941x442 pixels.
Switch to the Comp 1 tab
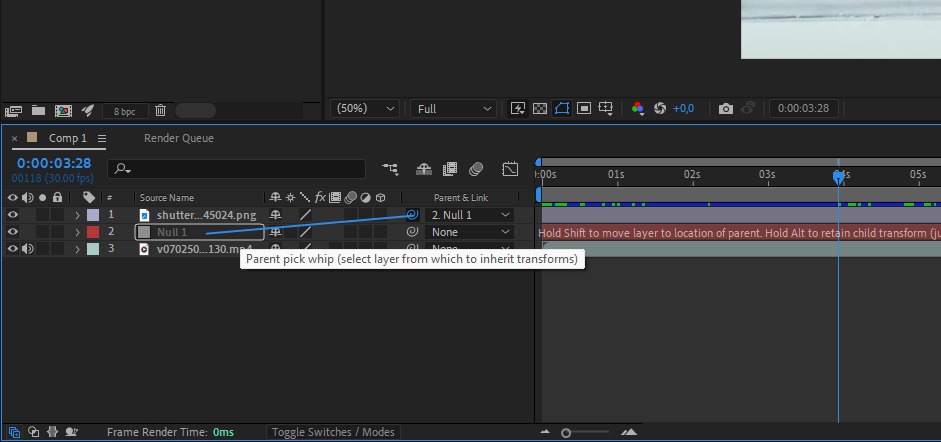[67, 138]
